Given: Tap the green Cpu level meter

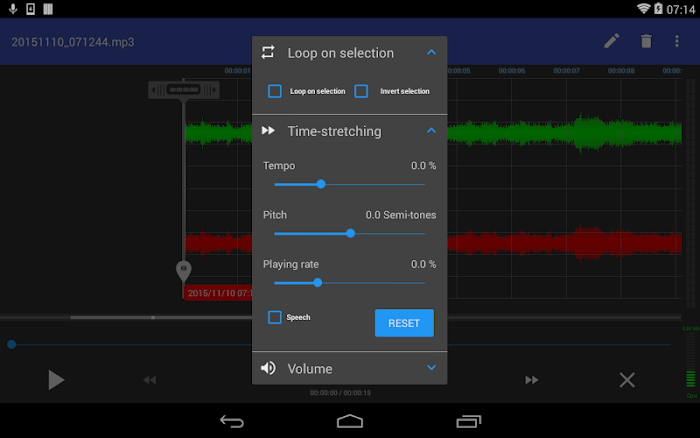Looking at the screenshot, I should [691, 379].
